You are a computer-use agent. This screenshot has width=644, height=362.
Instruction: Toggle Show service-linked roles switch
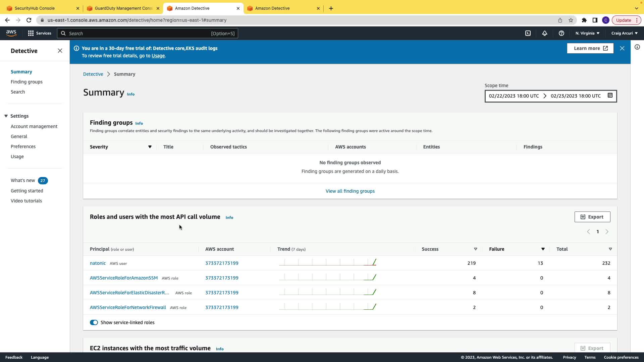[x=94, y=322]
